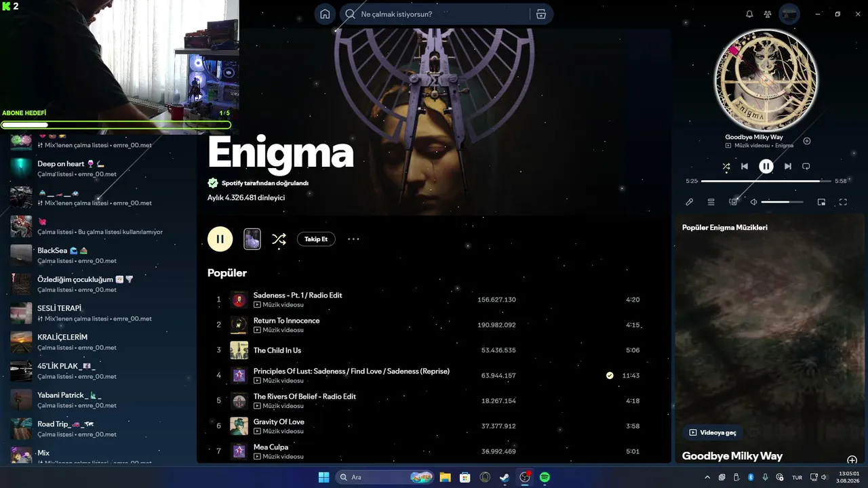Screen dimensions: 868x488
Task: Skip to the previous track
Action: click(x=745, y=166)
